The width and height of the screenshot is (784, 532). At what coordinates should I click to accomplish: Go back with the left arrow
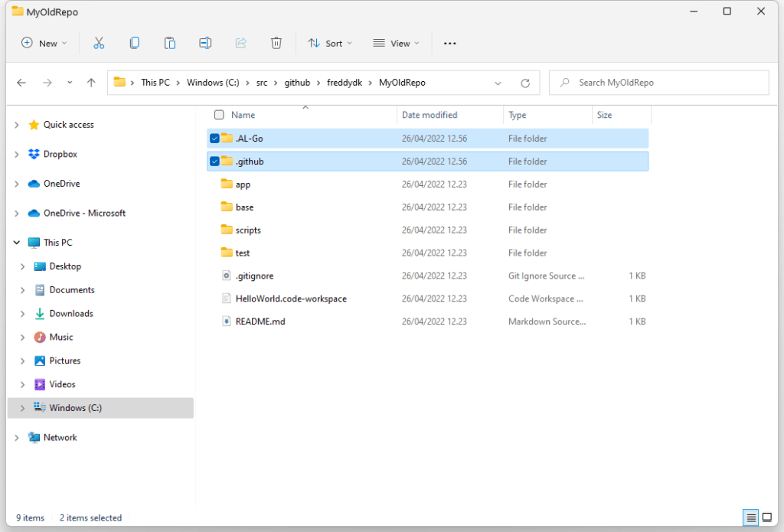coord(21,83)
